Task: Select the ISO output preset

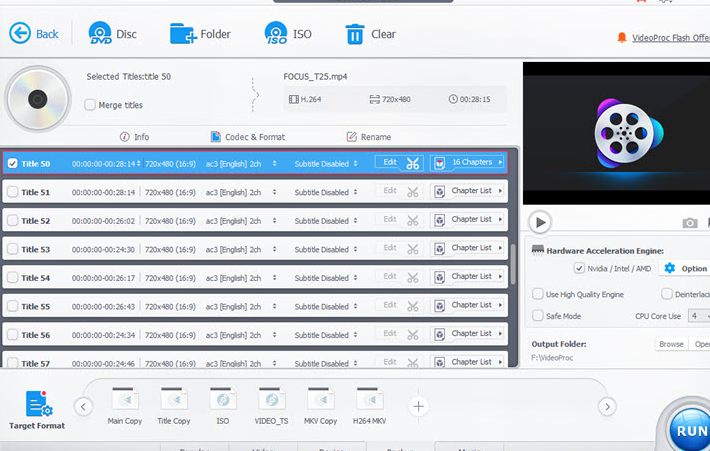Action: click(223, 406)
